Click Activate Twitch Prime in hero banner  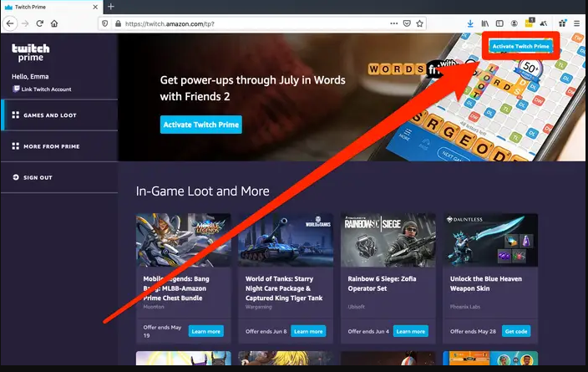(x=201, y=125)
